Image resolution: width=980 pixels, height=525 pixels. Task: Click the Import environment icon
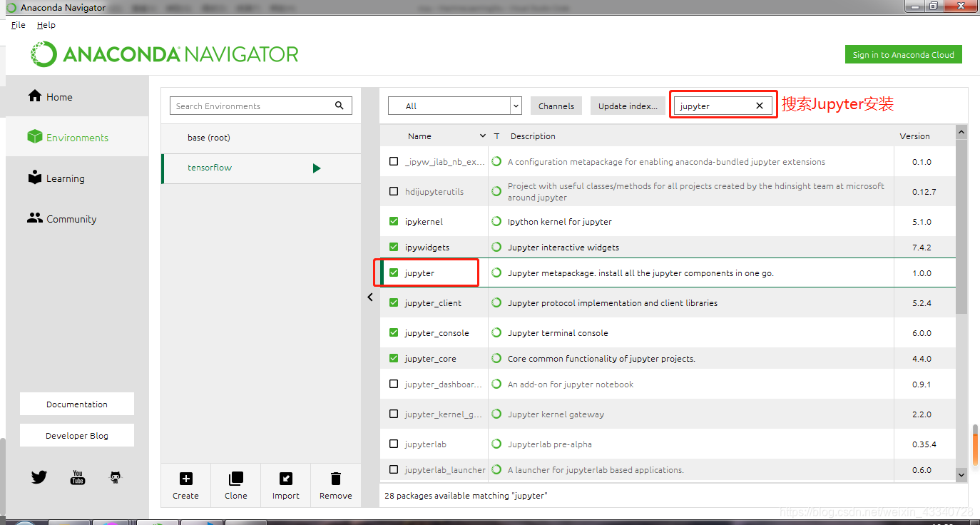tap(285, 479)
